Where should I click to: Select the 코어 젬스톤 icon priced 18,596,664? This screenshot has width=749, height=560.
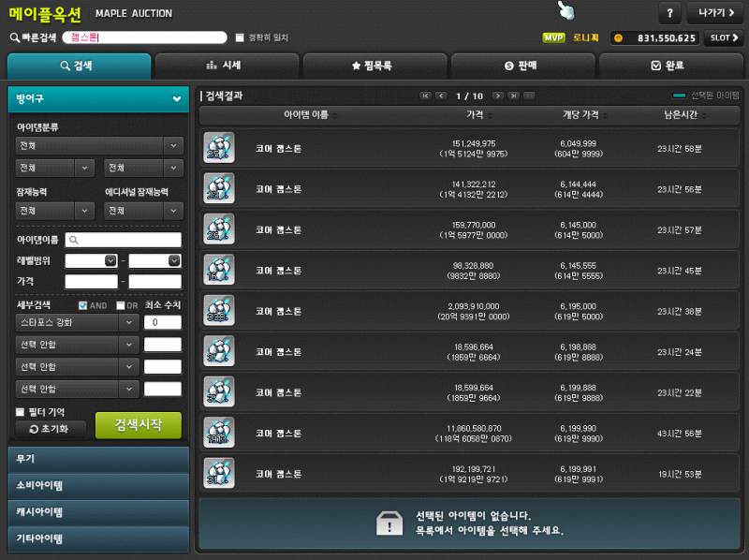click(219, 351)
